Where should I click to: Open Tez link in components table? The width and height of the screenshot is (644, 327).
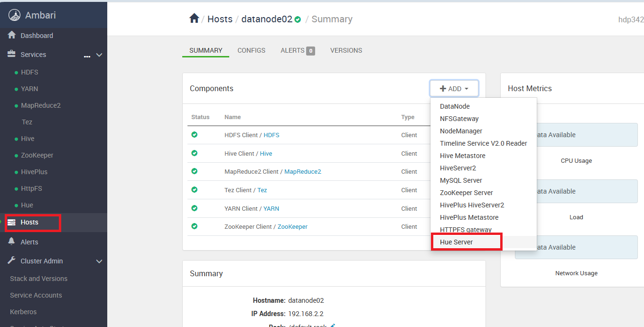pos(262,190)
